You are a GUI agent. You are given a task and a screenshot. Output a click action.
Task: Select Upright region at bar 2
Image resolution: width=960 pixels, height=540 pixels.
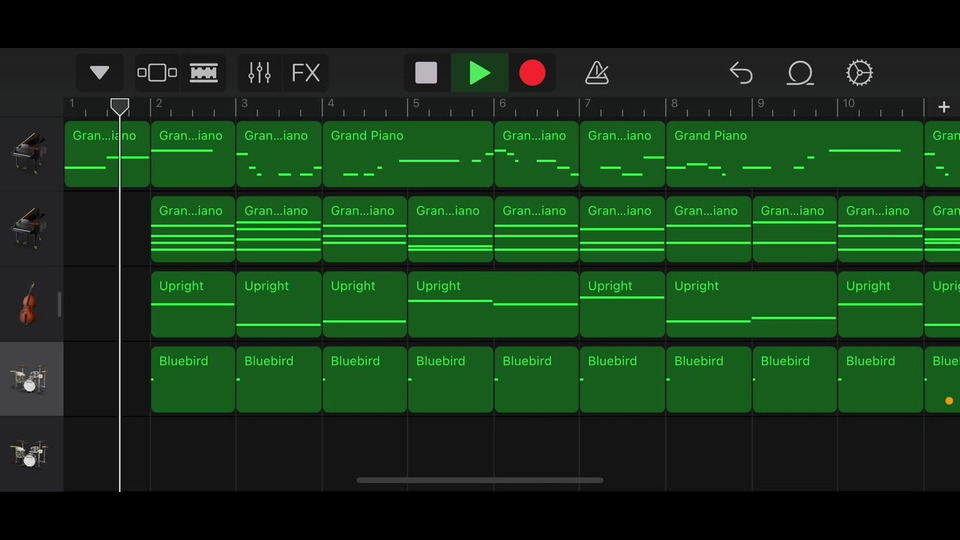(x=193, y=304)
